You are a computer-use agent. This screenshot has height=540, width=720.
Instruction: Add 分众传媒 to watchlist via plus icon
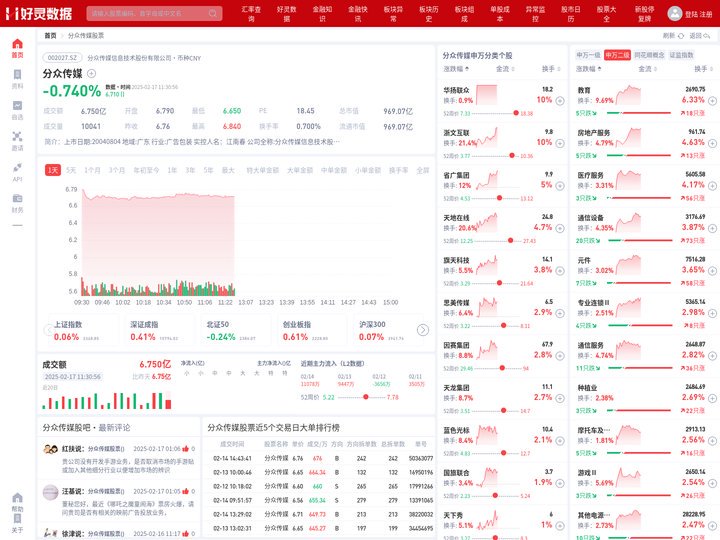pos(91,73)
